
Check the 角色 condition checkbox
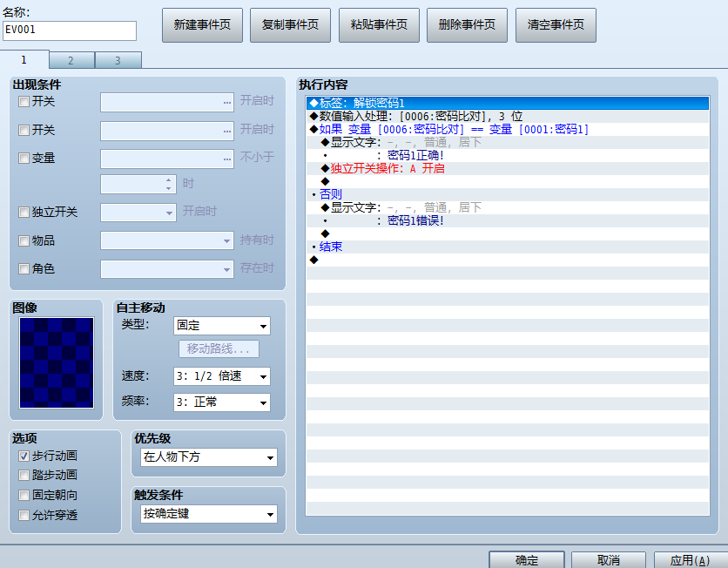tap(24, 268)
